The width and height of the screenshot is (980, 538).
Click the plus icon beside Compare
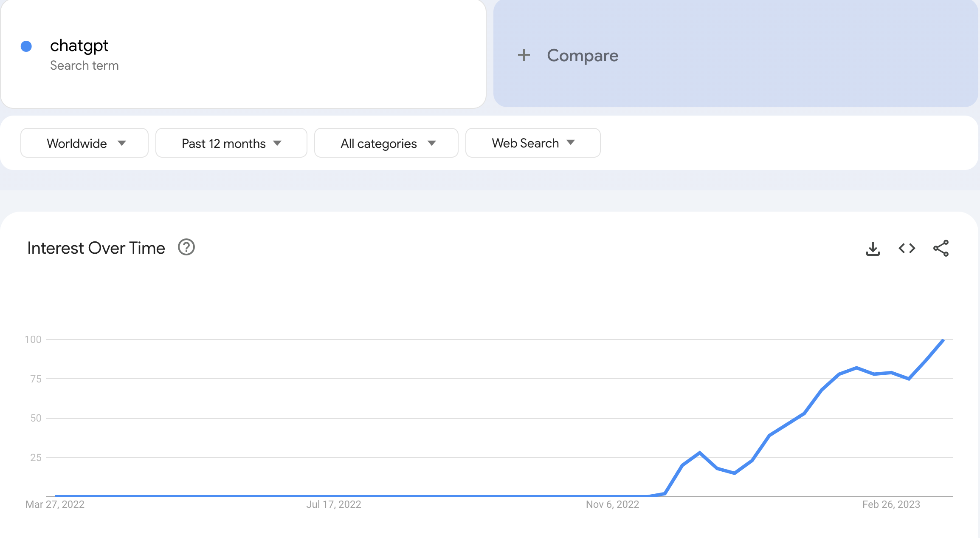(524, 55)
